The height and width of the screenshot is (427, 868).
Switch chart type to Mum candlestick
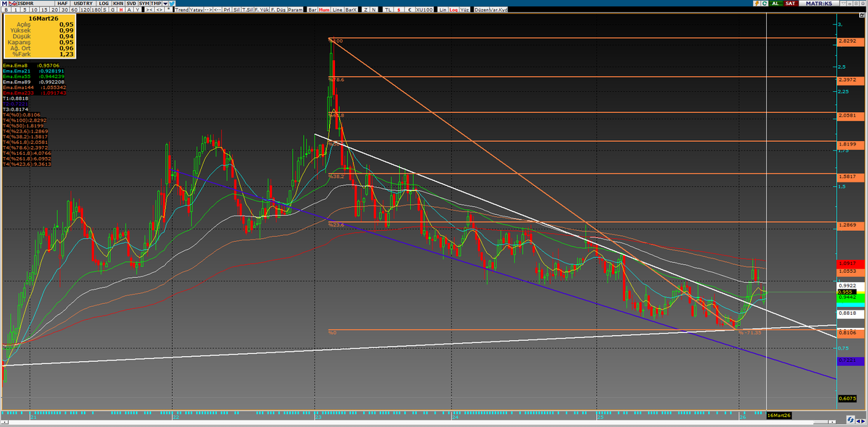click(x=324, y=10)
